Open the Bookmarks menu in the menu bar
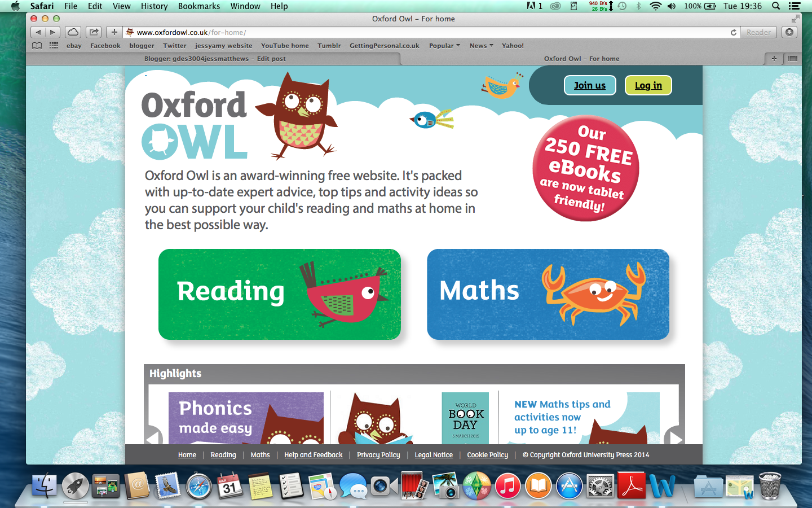 [199, 6]
